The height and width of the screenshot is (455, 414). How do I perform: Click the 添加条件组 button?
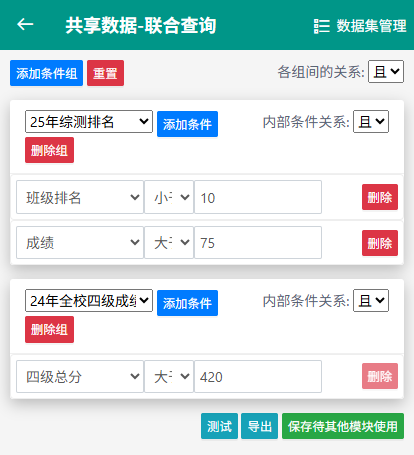pyautogui.click(x=46, y=73)
